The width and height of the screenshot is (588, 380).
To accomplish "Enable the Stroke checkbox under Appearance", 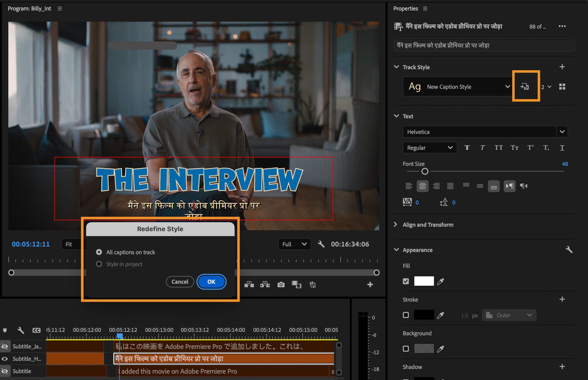I will (406, 315).
